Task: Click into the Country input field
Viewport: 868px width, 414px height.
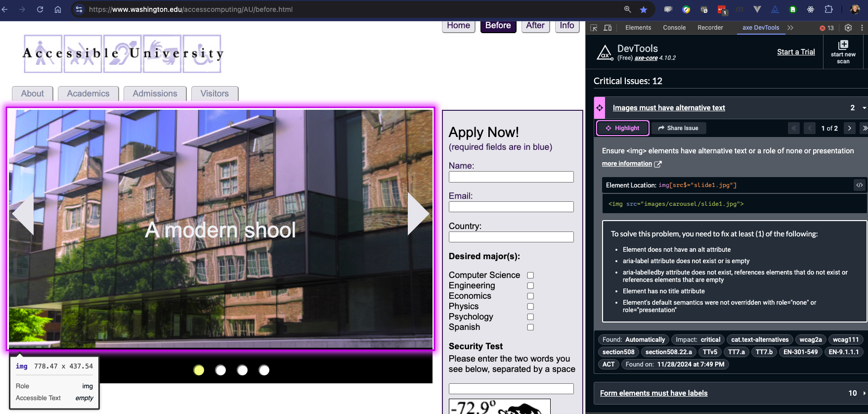Action: pos(511,237)
